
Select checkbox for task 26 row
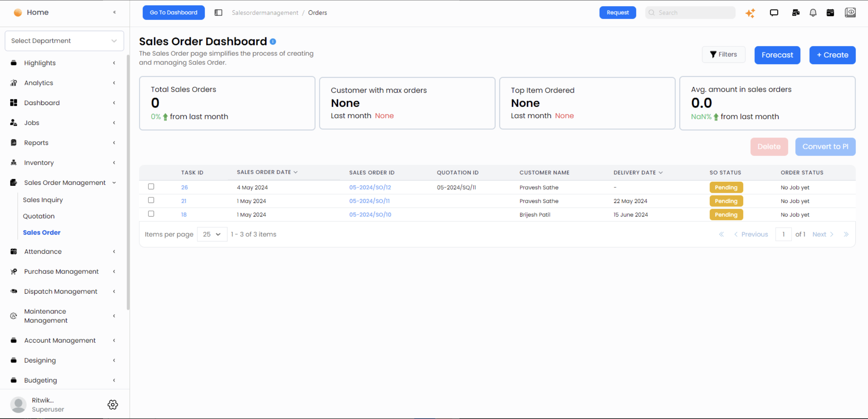pyautogui.click(x=151, y=186)
